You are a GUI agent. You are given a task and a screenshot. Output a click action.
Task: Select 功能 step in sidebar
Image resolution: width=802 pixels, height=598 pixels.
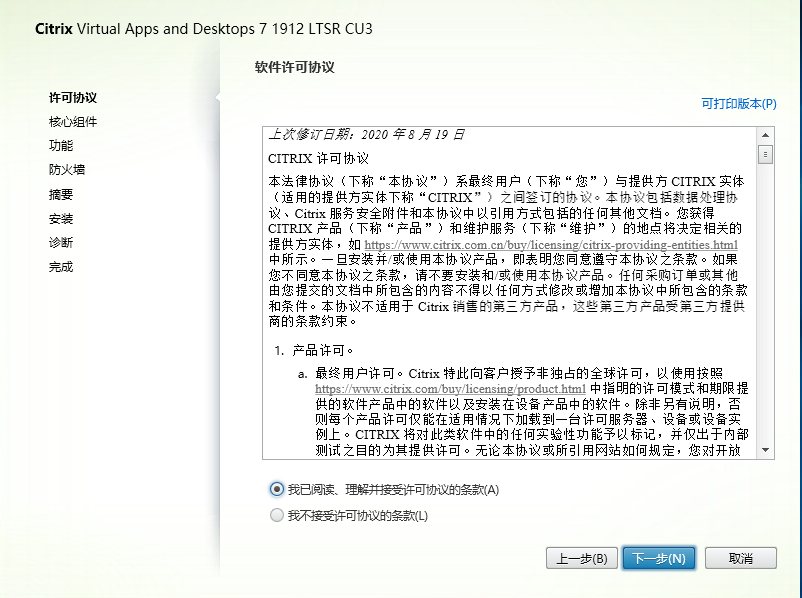(x=61, y=146)
